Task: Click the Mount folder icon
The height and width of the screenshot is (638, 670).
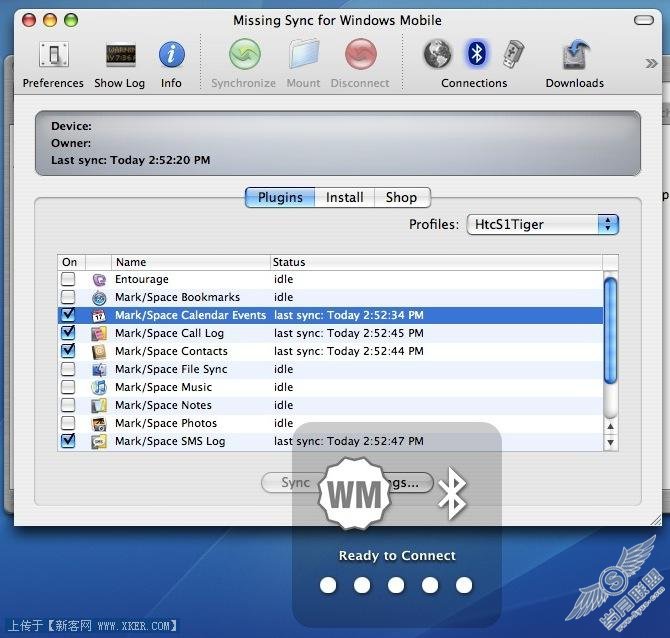Action: 304,54
